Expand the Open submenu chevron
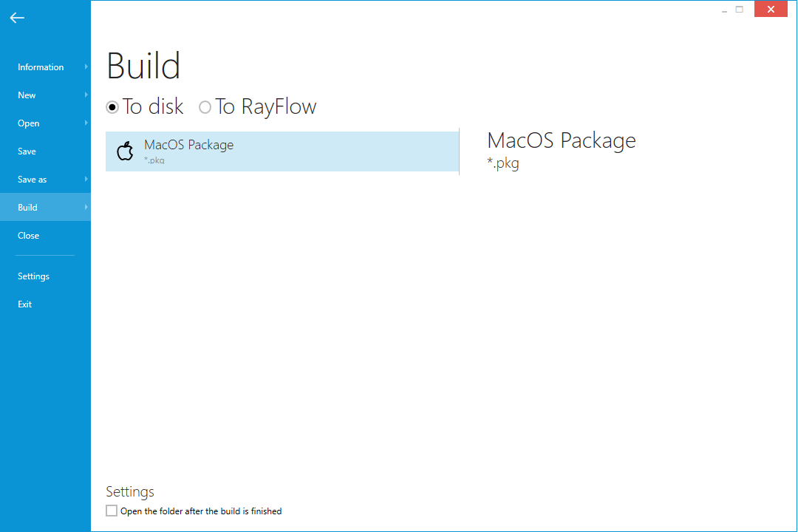 click(x=86, y=123)
